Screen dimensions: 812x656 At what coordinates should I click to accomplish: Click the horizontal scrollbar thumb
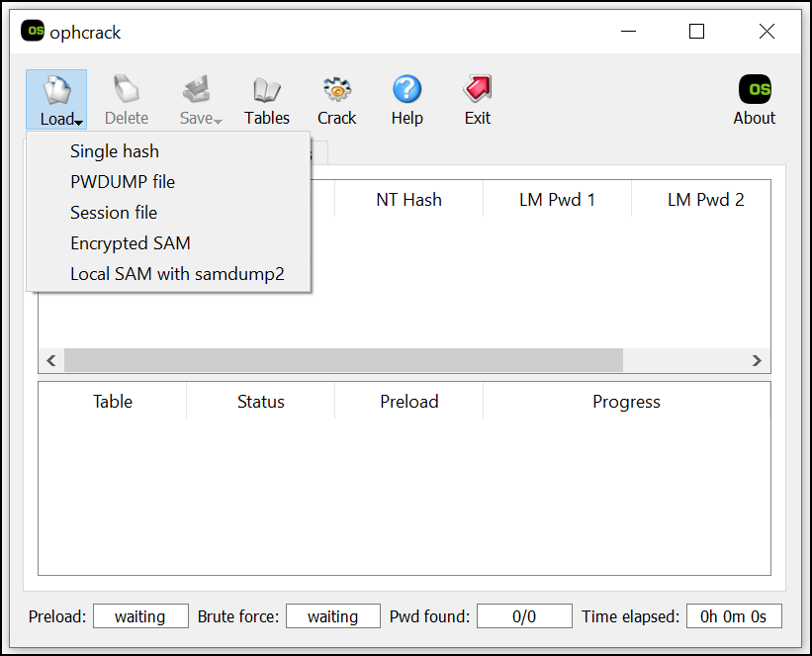pyautogui.click(x=343, y=360)
